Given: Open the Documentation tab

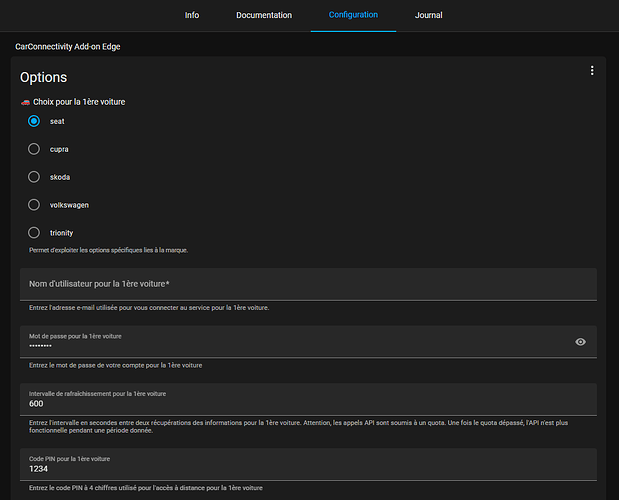Looking at the screenshot, I should point(264,15).
